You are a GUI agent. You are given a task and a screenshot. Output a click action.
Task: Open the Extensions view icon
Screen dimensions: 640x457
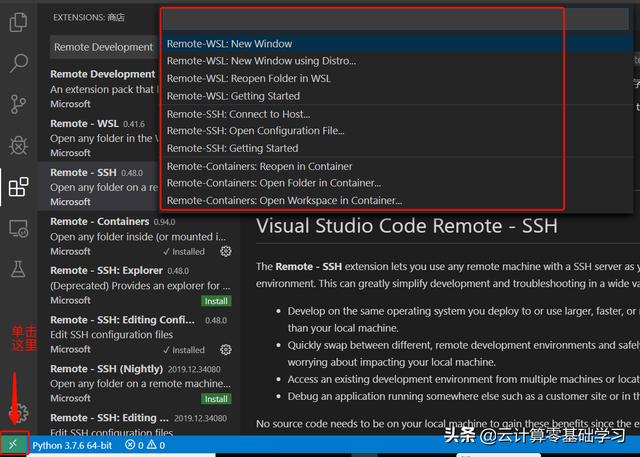point(18,187)
